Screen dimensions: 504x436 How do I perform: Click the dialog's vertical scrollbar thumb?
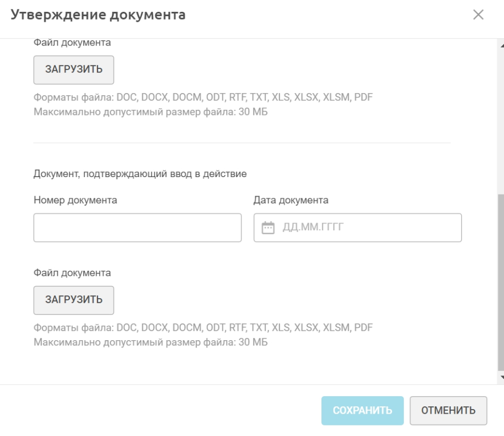coord(500,280)
